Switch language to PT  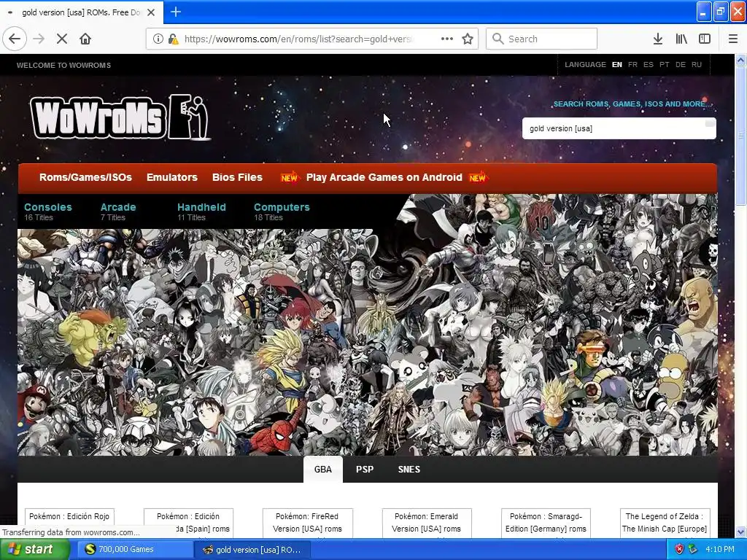click(664, 65)
